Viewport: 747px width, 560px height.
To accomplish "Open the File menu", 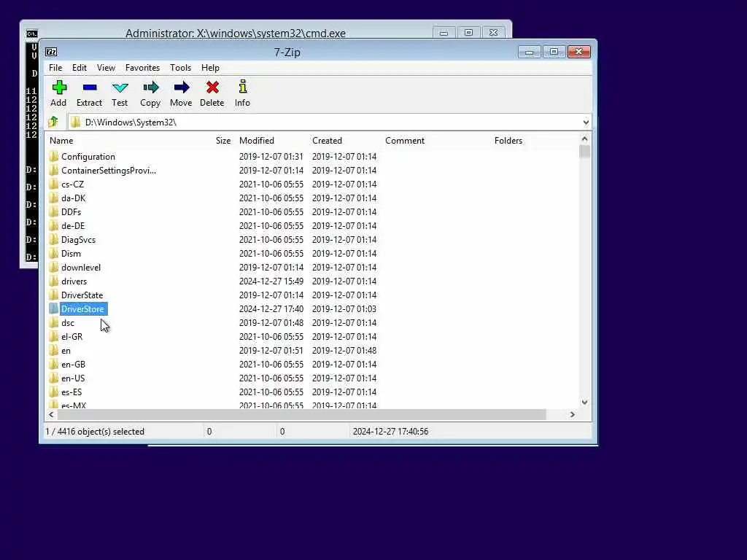I will click(x=55, y=68).
